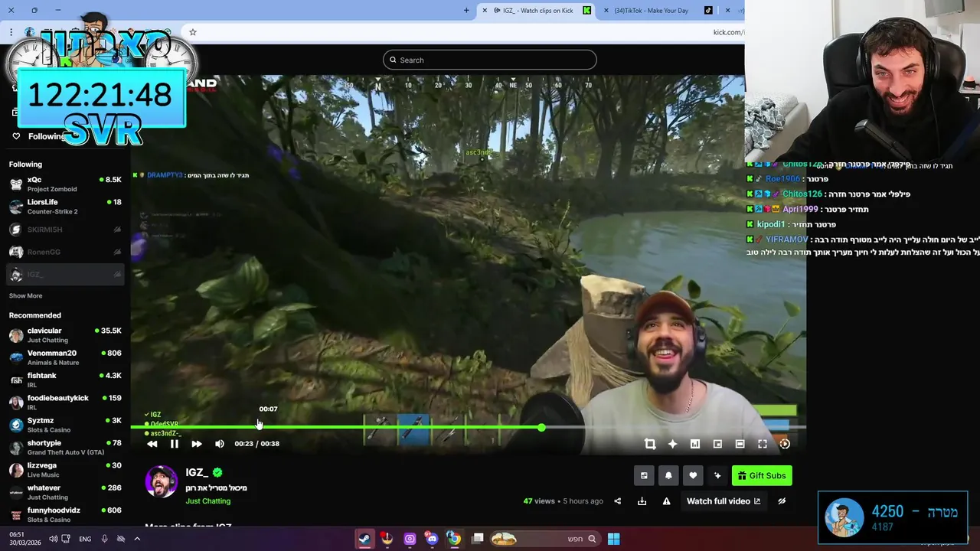This screenshot has height=551, width=980.
Task: Pause the playing clip
Action: pos(175,444)
